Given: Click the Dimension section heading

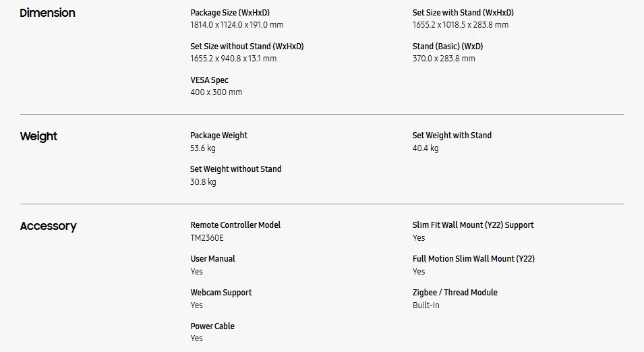Looking at the screenshot, I should point(47,13).
